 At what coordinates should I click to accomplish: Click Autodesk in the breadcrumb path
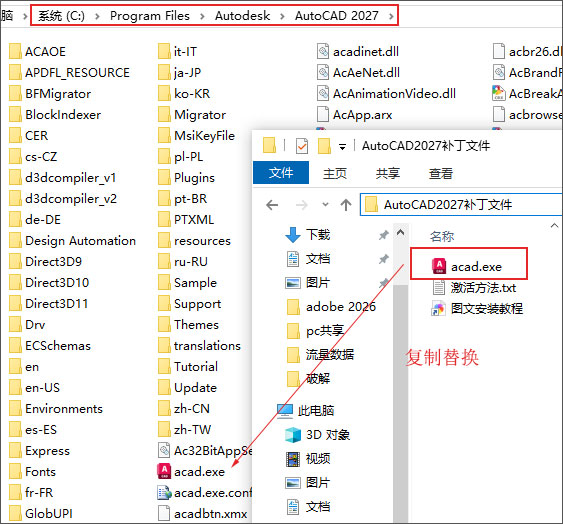point(242,16)
